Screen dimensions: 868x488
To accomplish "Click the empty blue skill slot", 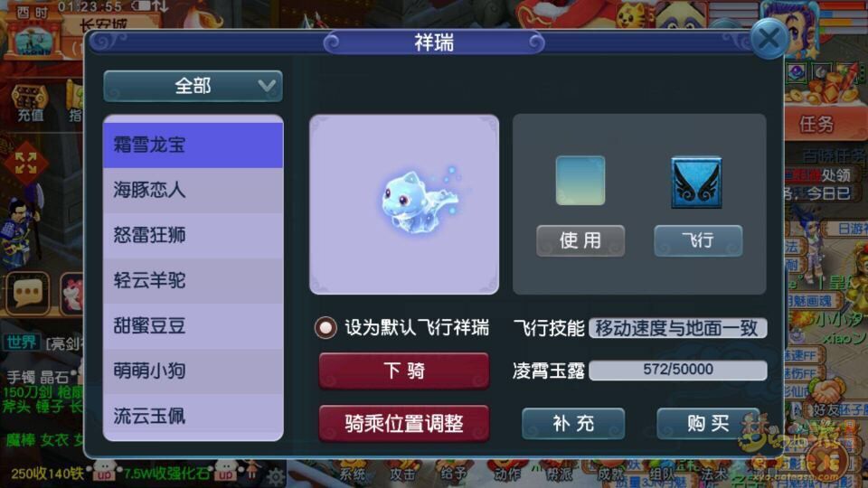I will coord(580,181).
